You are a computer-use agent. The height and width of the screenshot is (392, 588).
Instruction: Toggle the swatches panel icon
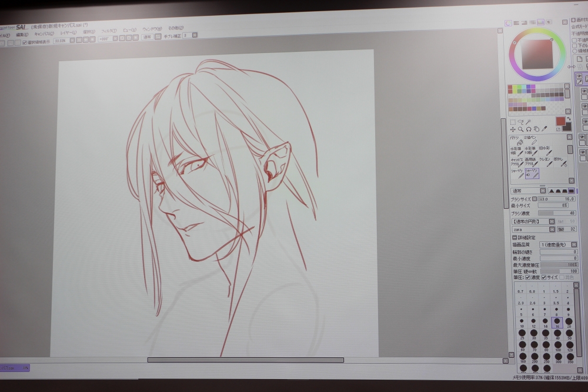(540, 22)
